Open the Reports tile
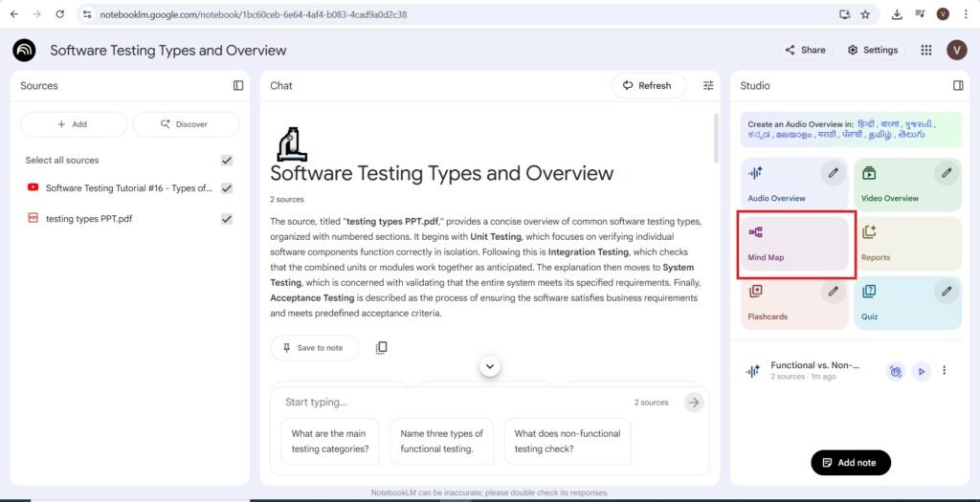 (906, 244)
